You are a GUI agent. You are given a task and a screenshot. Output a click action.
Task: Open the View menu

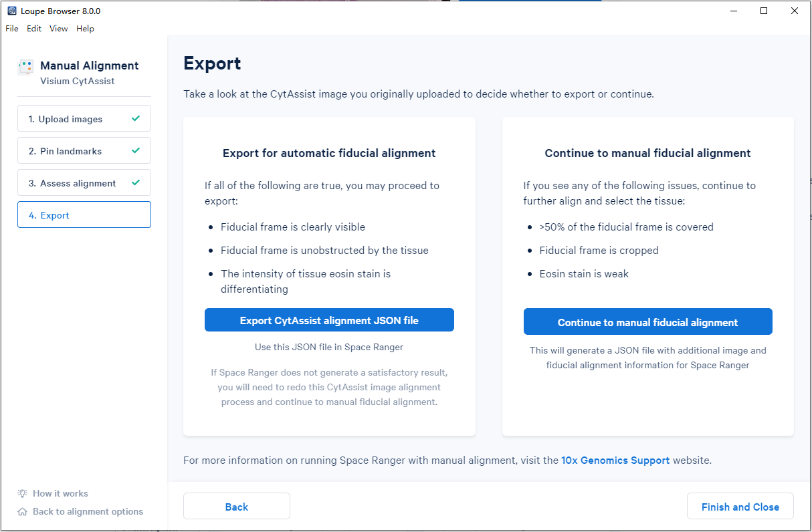pyautogui.click(x=59, y=29)
